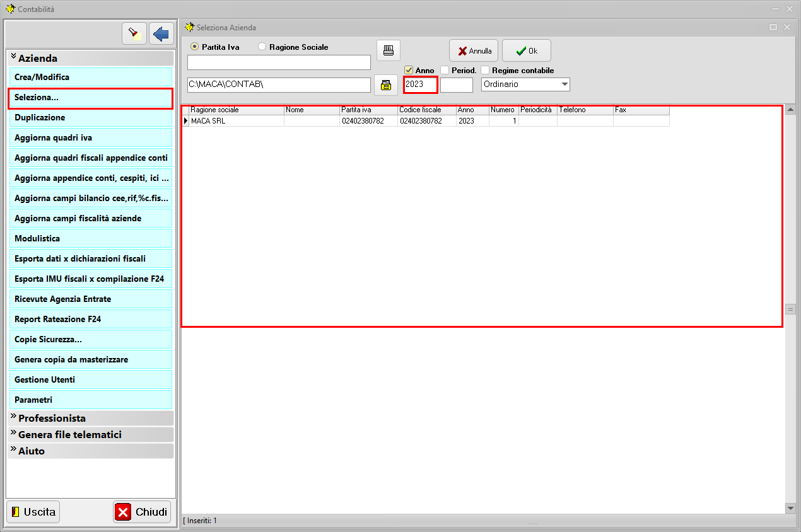Click the yellow archive icon beside path field
Viewport: 801px width, 532px height.
(386, 85)
